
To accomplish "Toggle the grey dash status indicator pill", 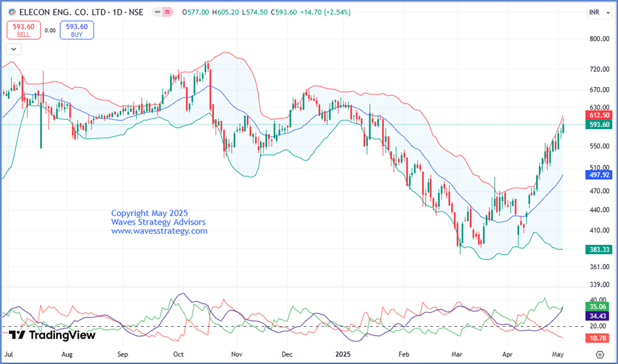I will (157, 12).
